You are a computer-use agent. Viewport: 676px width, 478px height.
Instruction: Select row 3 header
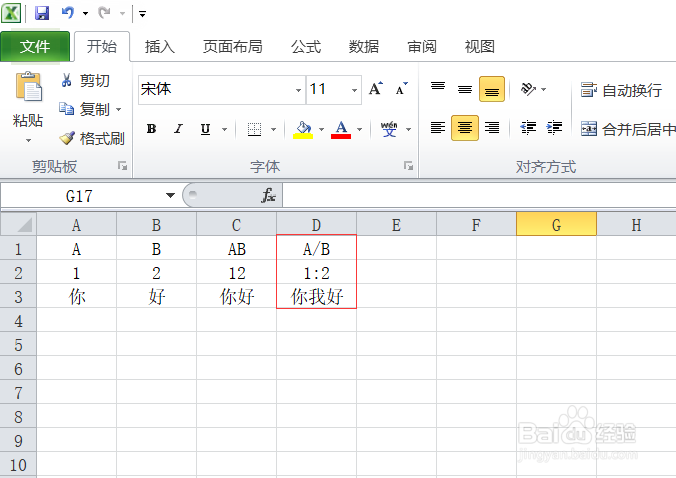pyautogui.click(x=18, y=297)
